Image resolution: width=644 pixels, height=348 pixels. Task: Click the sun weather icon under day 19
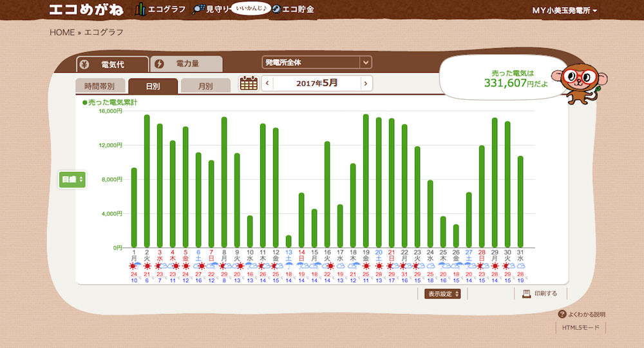pyautogui.click(x=366, y=266)
